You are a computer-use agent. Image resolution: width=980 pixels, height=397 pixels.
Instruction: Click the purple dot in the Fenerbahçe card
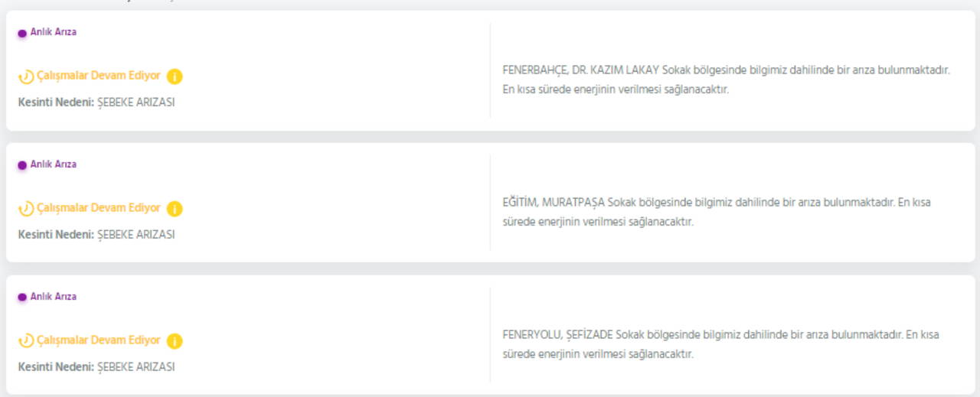22,33
